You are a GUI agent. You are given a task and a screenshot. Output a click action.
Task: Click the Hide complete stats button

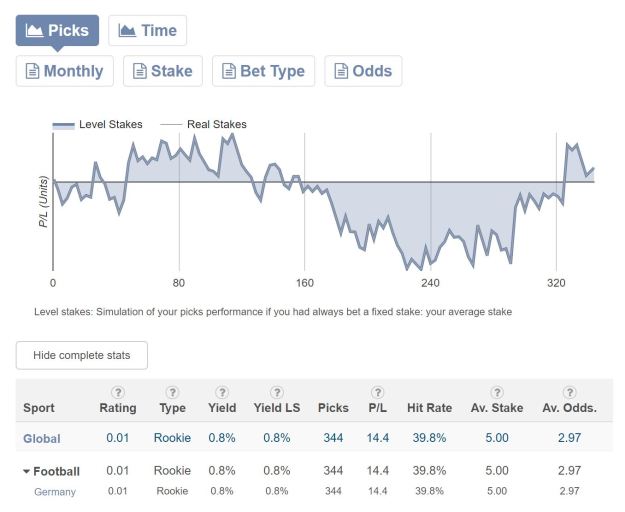point(81,355)
